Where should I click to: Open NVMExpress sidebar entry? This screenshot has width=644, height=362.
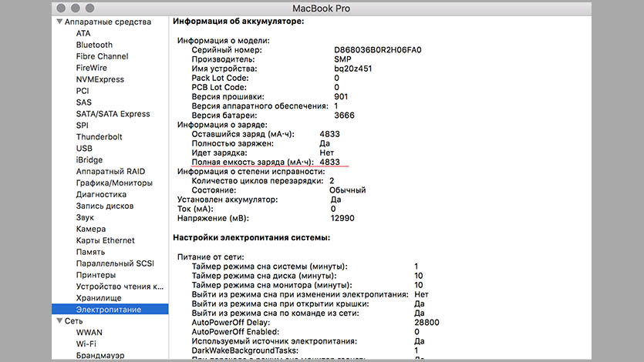(99, 79)
